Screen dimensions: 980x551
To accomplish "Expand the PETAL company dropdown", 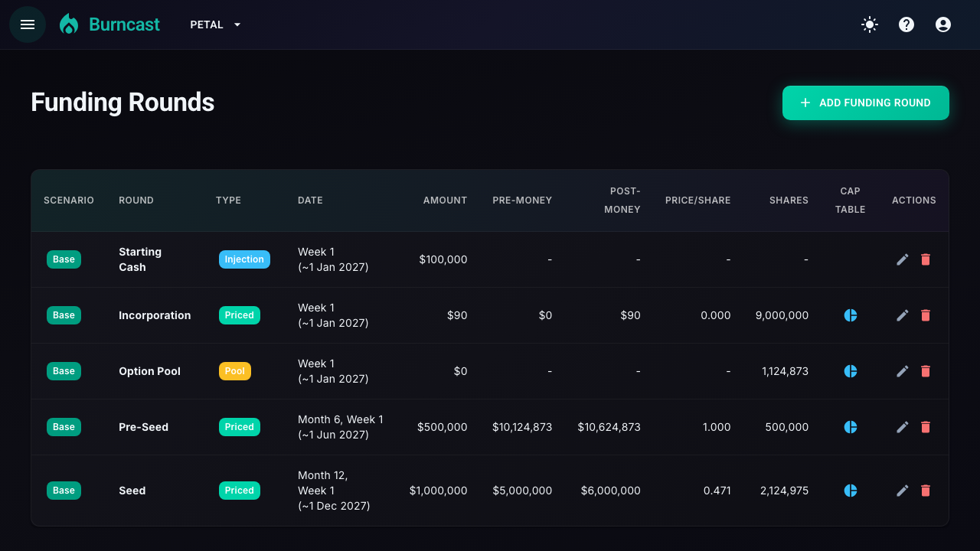I will tap(216, 24).
